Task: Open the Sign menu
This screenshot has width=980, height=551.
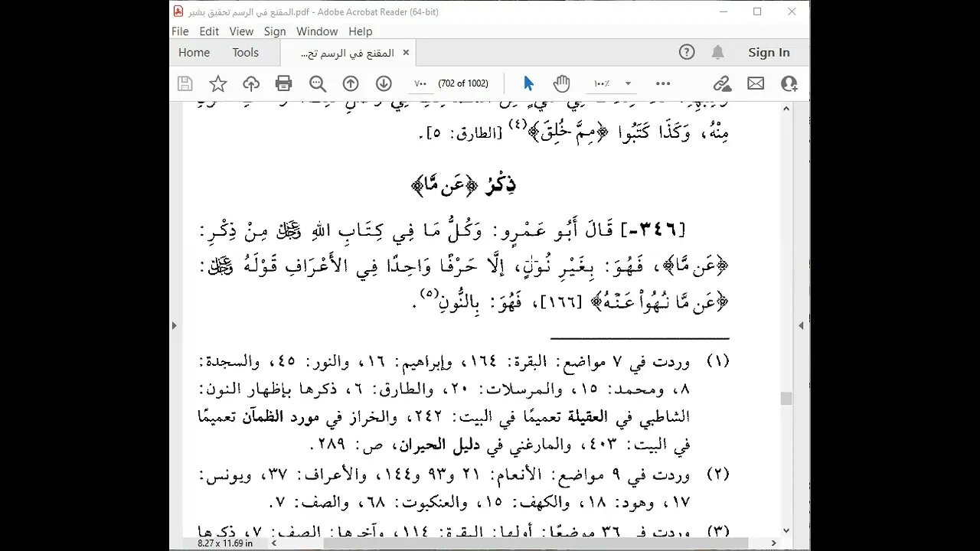Action: coord(275,31)
